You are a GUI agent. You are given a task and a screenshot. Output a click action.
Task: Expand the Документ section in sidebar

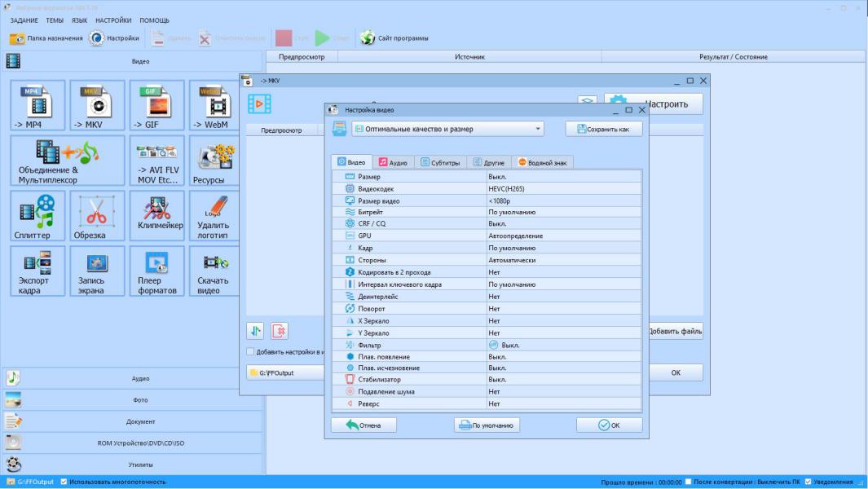coord(132,421)
